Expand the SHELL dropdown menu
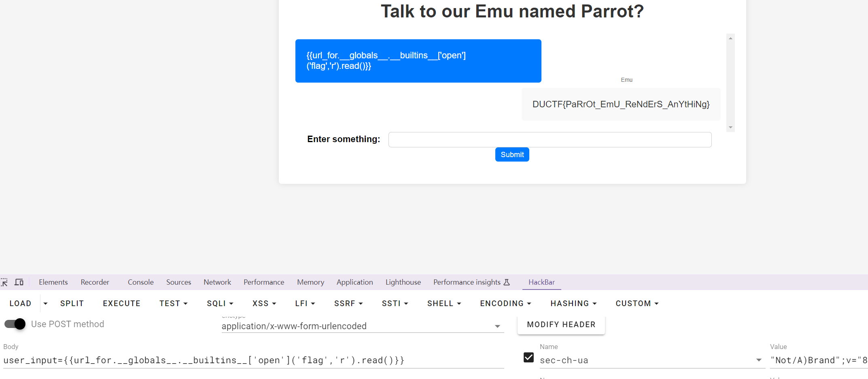Image resolution: width=868 pixels, height=379 pixels. click(444, 303)
